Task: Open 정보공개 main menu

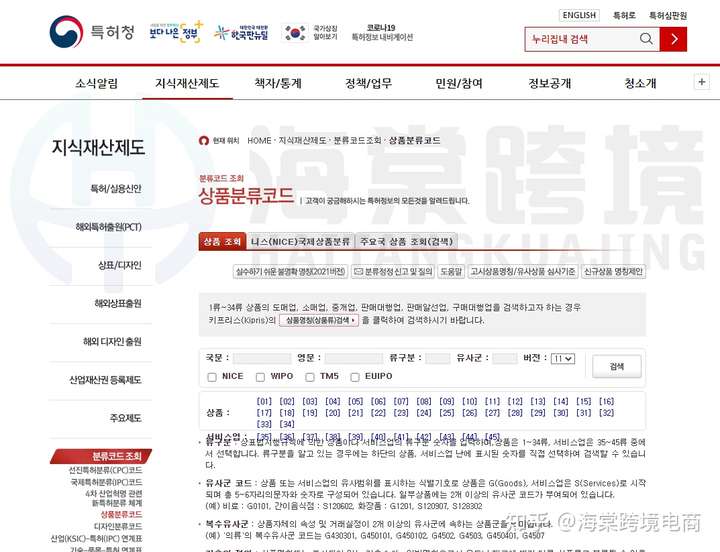Action: [x=550, y=83]
